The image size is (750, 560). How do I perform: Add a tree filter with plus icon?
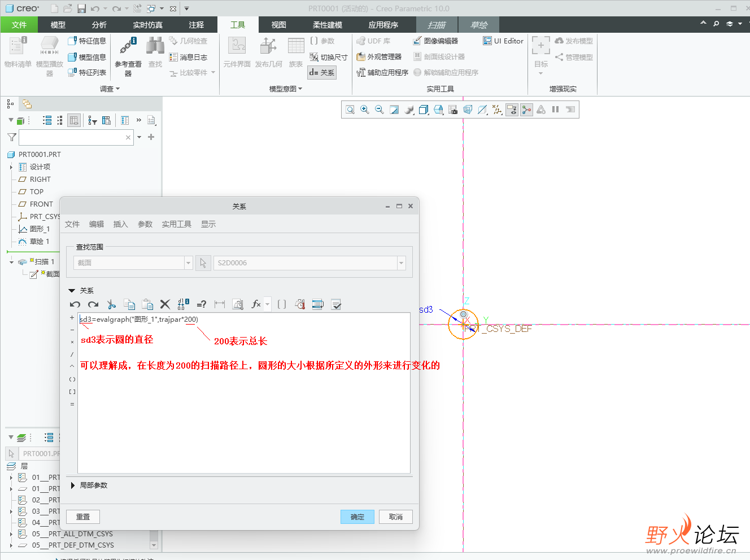[151, 137]
